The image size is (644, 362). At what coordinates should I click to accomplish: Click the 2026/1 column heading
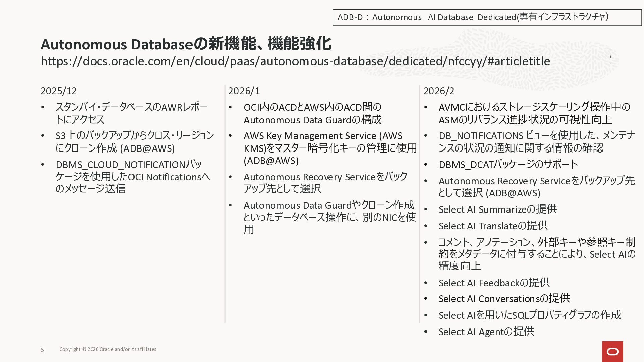(x=244, y=91)
